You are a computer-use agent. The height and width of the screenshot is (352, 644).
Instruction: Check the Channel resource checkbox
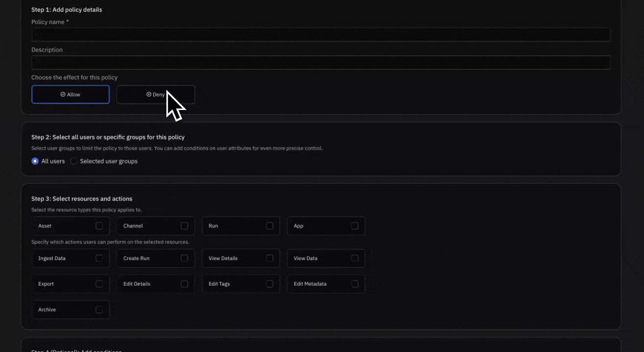pyautogui.click(x=184, y=226)
